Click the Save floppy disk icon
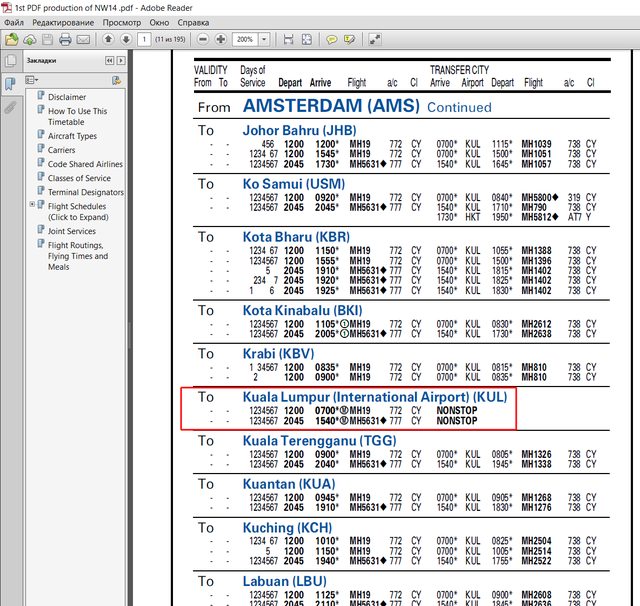The width and height of the screenshot is (640, 606). pyautogui.click(x=47, y=40)
